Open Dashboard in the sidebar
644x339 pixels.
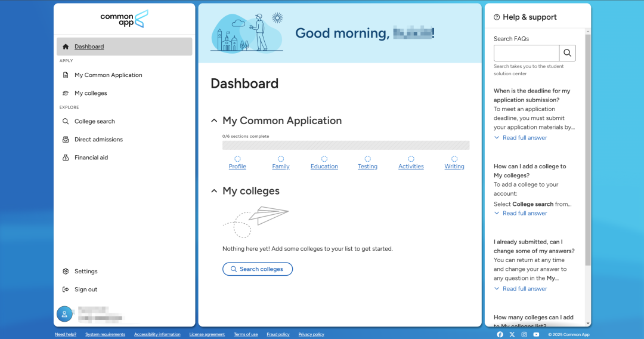(x=125, y=47)
